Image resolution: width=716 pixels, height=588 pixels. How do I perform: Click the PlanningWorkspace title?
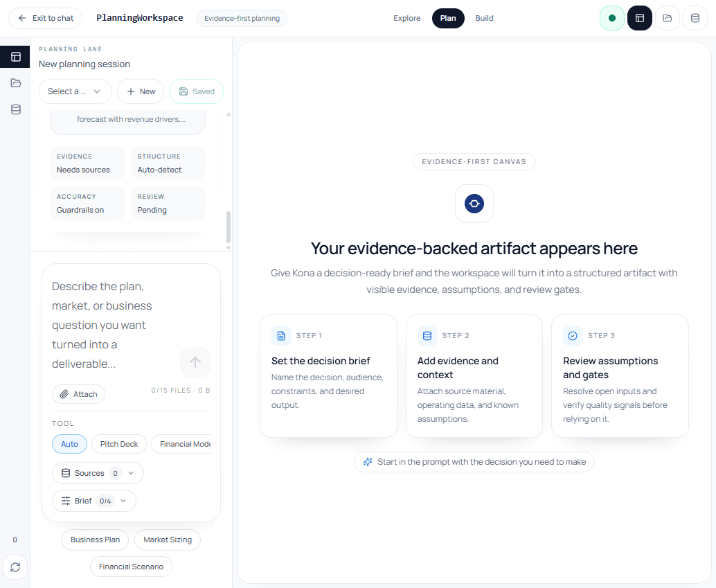(140, 18)
